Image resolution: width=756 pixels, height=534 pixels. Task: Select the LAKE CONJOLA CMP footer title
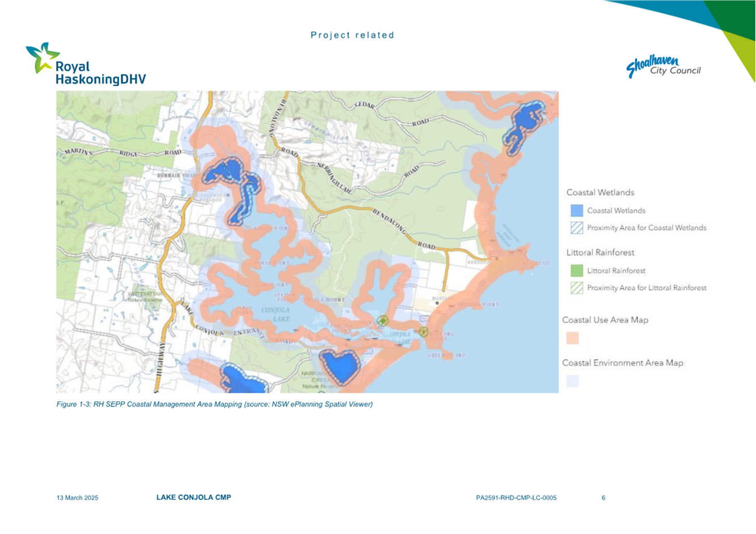[x=193, y=498]
